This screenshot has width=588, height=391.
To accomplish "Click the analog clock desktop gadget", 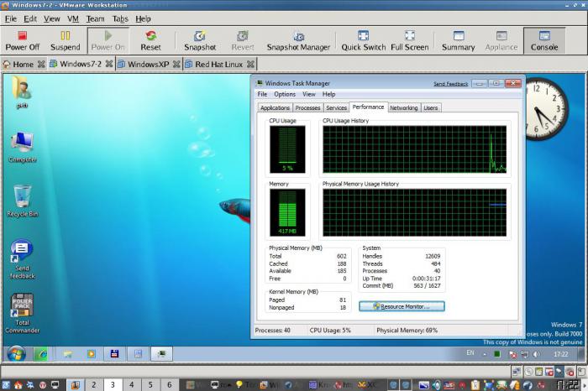I will (x=543, y=109).
